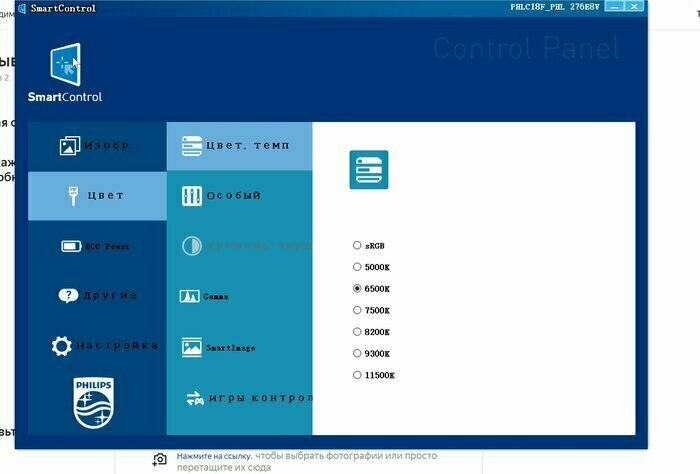
Task: Switch to the Цвет. темп submenu
Action: (239, 146)
